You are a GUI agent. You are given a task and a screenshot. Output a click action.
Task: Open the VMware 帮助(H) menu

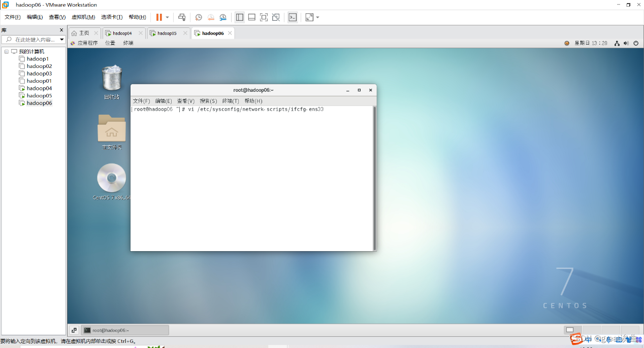[x=138, y=17]
